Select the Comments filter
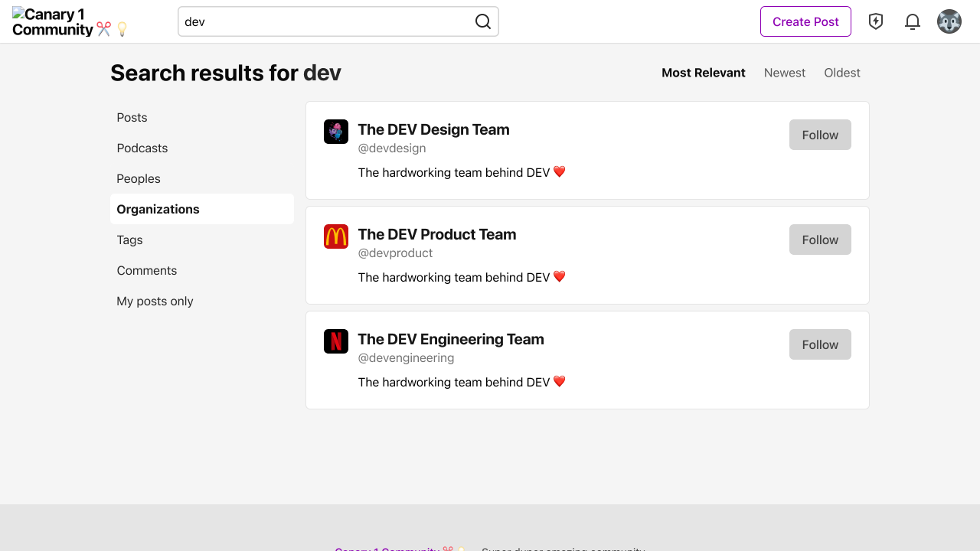The width and height of the screenshot is (980, 551). coord(146,270)
